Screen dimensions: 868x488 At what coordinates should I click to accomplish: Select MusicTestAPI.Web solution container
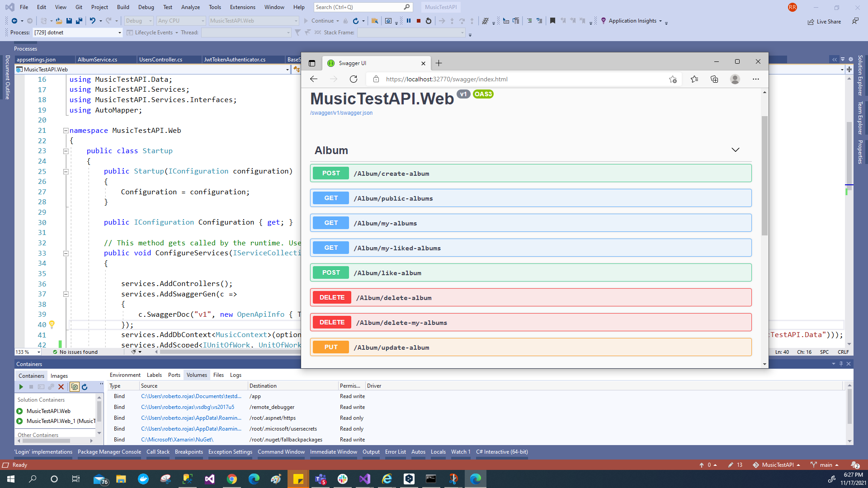[48, 411]
